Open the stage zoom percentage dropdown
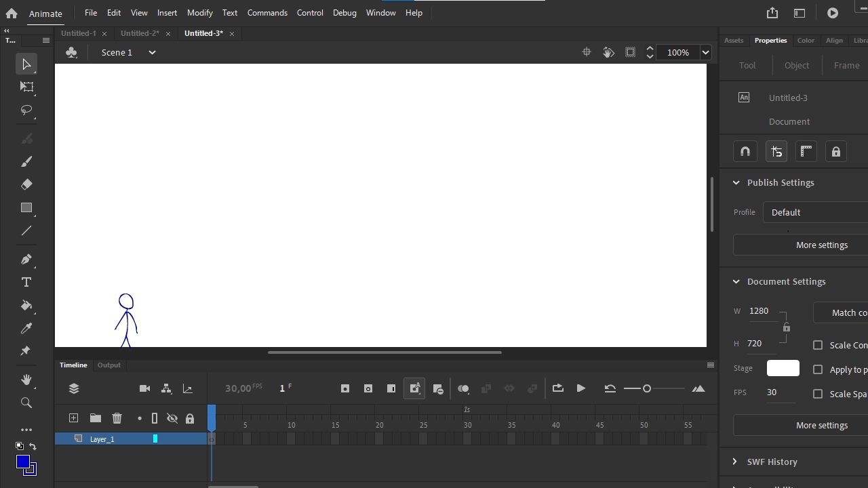868x488 pixels. pyautogui.click(x=705, y=52)
